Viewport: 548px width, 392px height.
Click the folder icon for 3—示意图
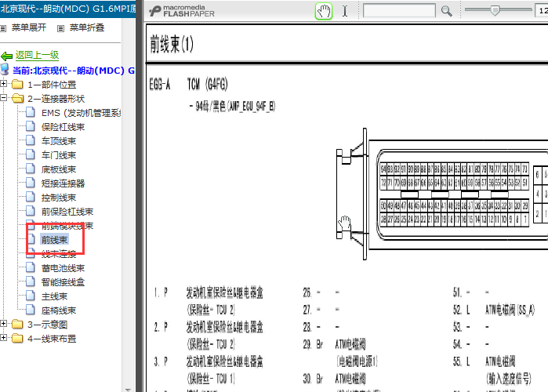(x=17, y=325)
